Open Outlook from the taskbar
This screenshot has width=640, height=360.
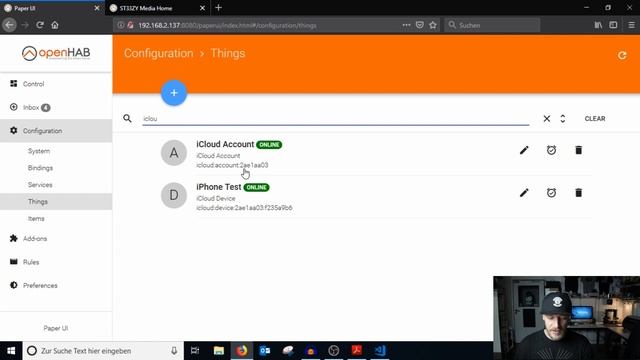(265, 351)
